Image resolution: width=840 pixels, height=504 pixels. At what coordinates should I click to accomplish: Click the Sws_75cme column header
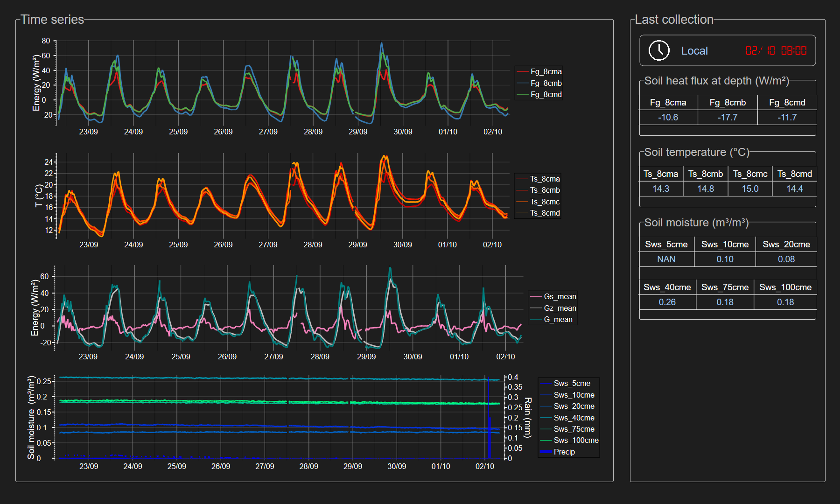[x=725, y=287]
